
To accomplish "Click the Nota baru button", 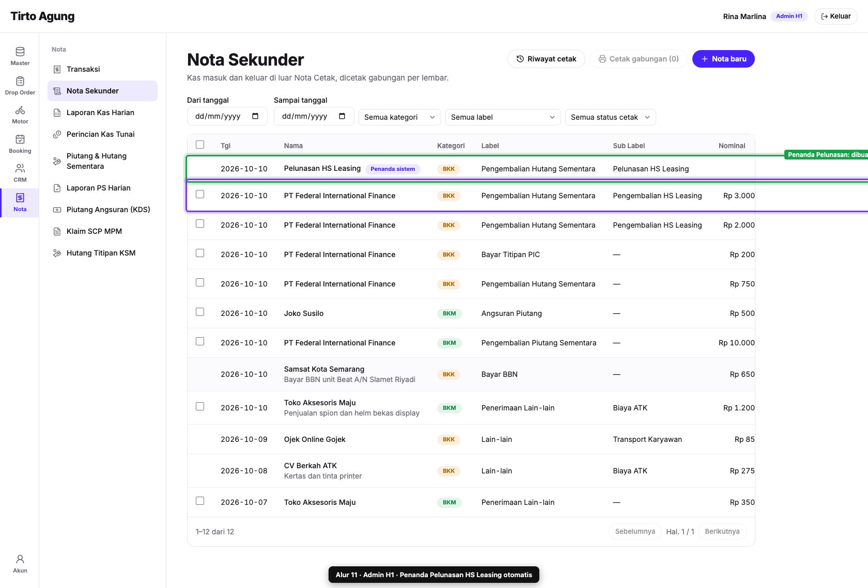I will [723, 59].
